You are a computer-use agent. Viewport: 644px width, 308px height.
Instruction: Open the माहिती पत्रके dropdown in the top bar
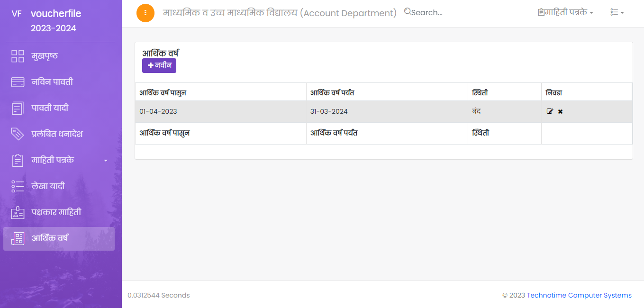point(566,12)
